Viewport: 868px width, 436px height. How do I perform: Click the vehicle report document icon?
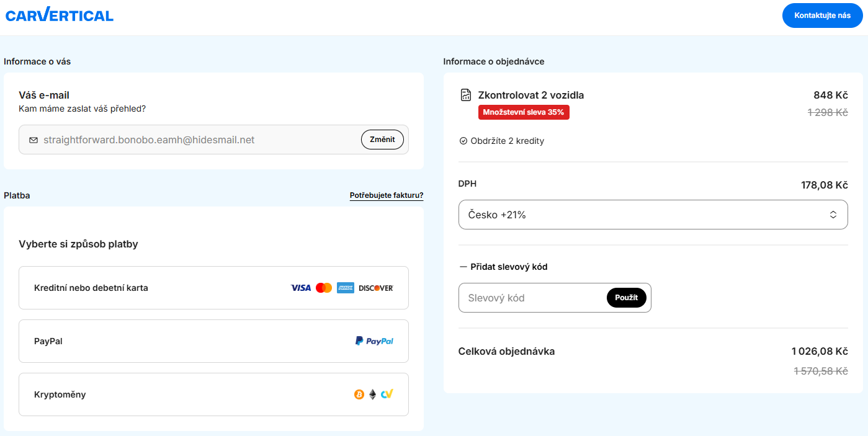coord(466,95)
